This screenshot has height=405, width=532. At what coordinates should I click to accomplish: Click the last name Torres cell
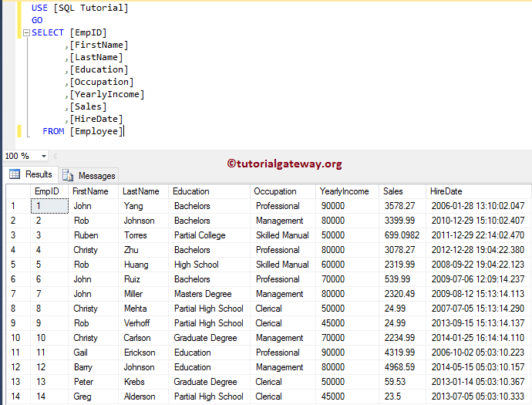click(x=143, y=235)
